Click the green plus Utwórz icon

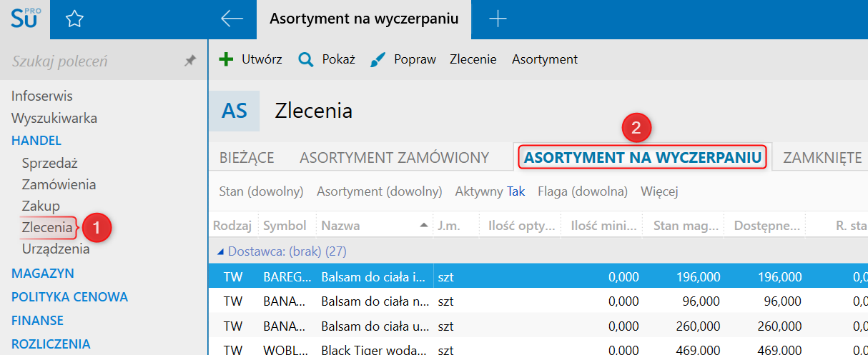[226, 59]
